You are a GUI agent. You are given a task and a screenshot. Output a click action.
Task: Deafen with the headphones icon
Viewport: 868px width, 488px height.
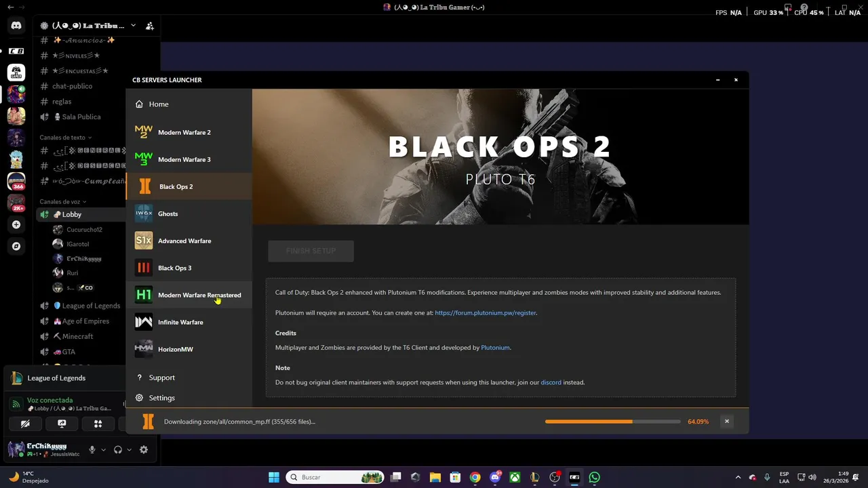pyautogui.click(x=118, y=449)
